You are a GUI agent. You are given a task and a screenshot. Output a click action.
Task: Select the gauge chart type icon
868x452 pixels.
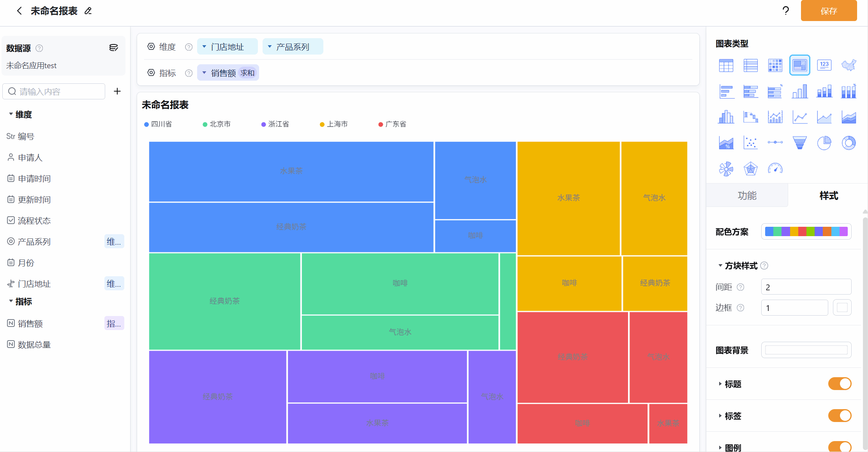[775, 169]
